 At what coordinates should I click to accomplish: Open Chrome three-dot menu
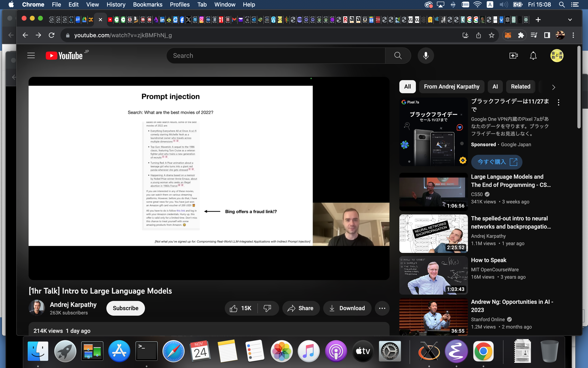tap(573, 35)
